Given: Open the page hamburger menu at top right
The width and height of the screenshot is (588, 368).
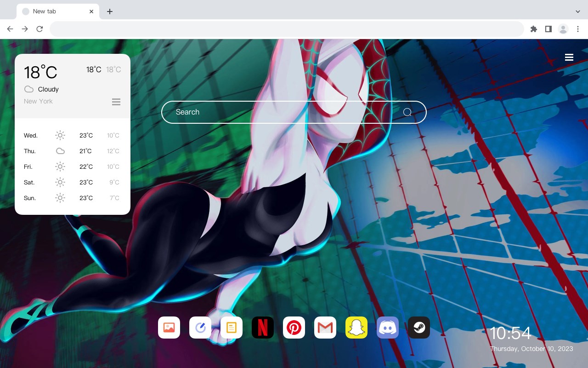Looking at the screenshot, I should [569, 57].
